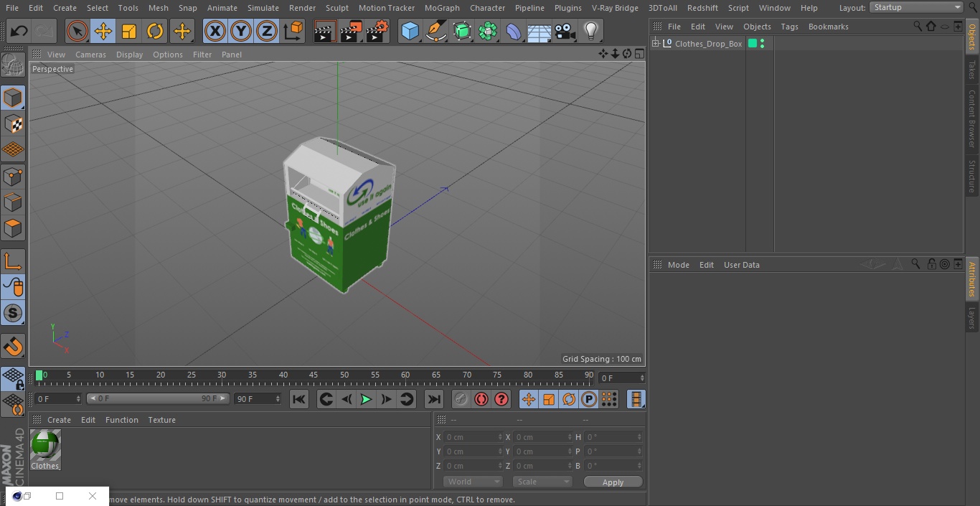The height and width of the screenshot is (506, 980).
Task: Click Render View clapperboard icon
Action: tap(325, 31)
